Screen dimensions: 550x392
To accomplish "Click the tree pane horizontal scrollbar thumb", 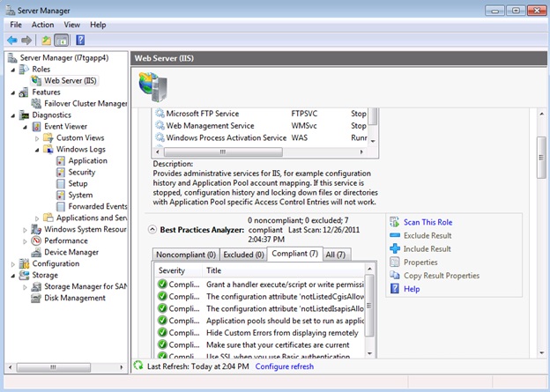I will [53, 367].
